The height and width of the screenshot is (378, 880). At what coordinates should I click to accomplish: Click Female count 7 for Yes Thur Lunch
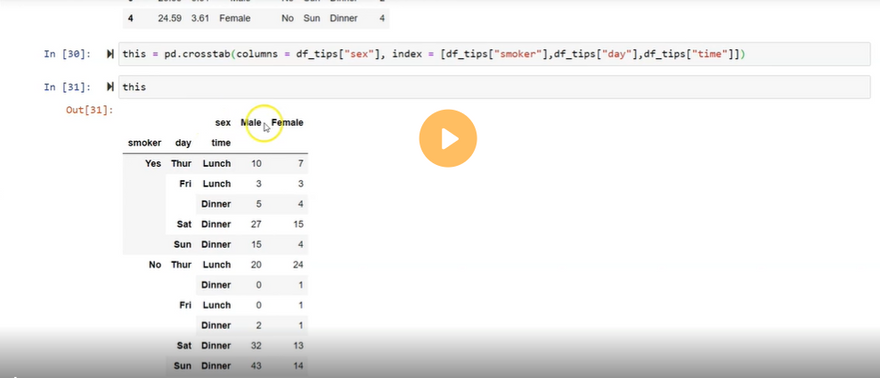(x=301, y=164)
